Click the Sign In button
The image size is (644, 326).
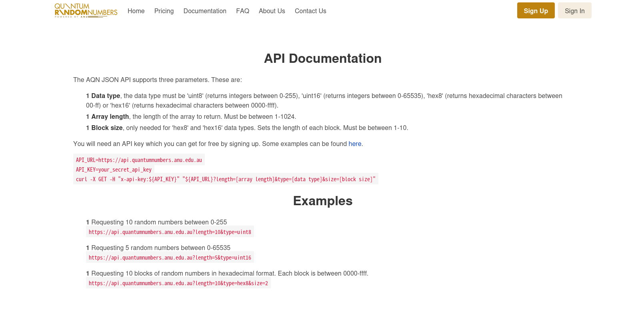(x=574, y=11)
